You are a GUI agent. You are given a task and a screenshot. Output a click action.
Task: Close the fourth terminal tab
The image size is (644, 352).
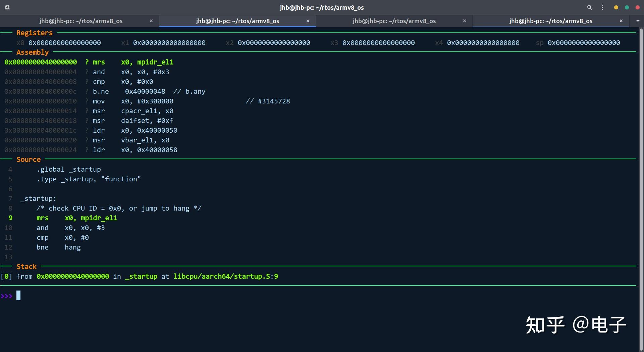click(621, 21)
